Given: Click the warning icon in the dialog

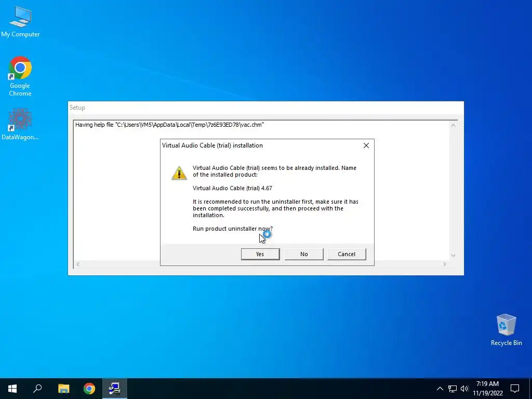Looking at the screenshot, I should click(179, 172).
